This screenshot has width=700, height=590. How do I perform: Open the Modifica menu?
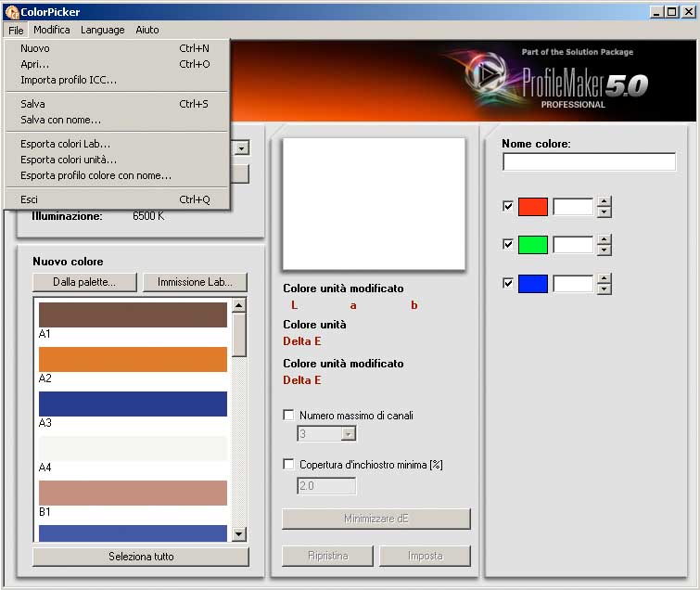tap(52, 30)
